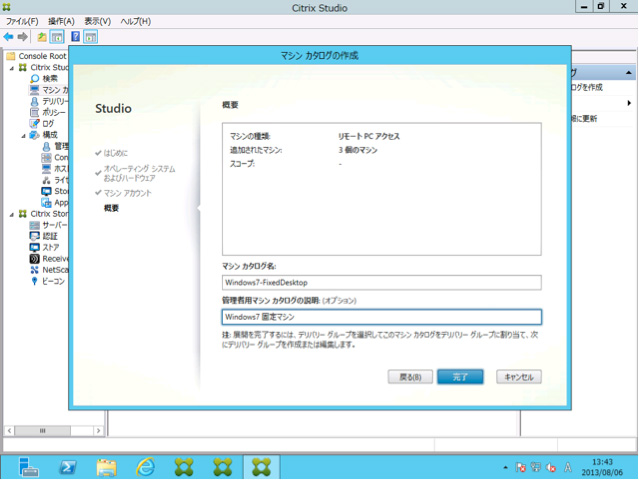Image resolution: width=639 pixels, height=480 pixels.
Task: Click the カタログを作成 action link
Action: 587,87
